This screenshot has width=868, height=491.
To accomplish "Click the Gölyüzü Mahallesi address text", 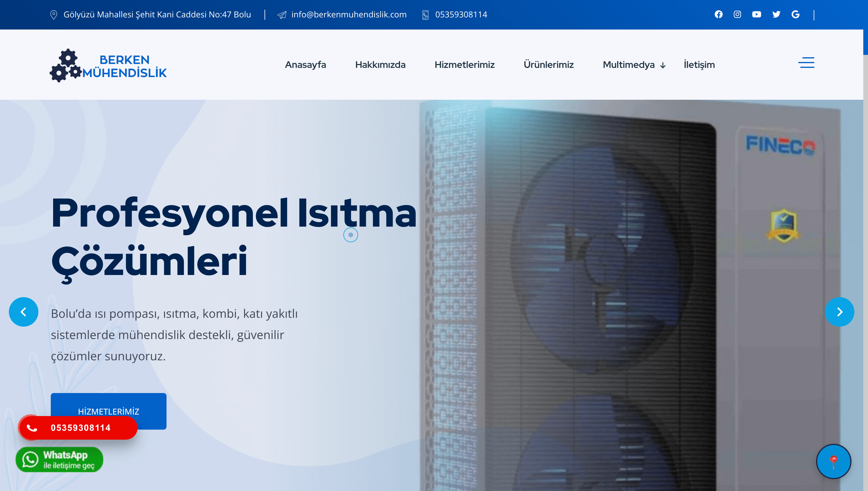I will coord(157,14).
